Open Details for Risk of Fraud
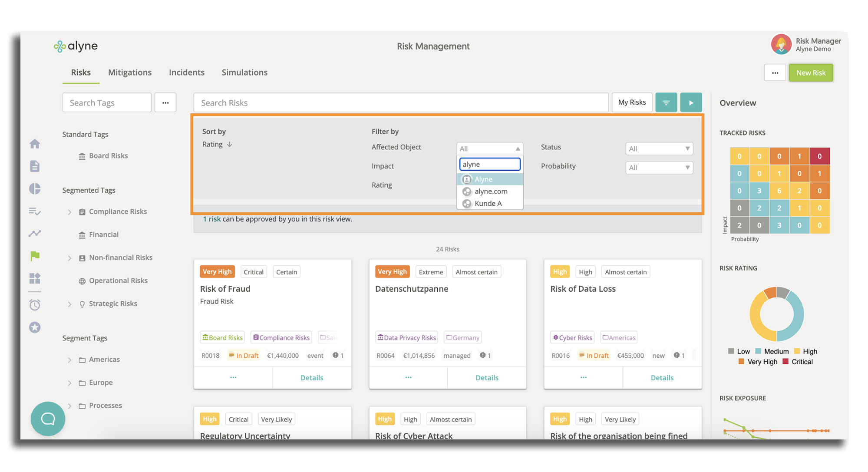 tap(312, 378)
